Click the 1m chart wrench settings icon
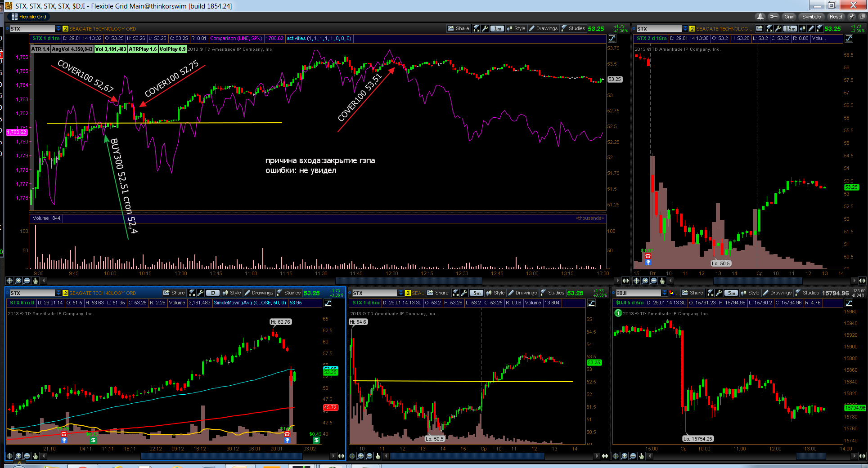The image size is (868, 468). pos(485,28)
